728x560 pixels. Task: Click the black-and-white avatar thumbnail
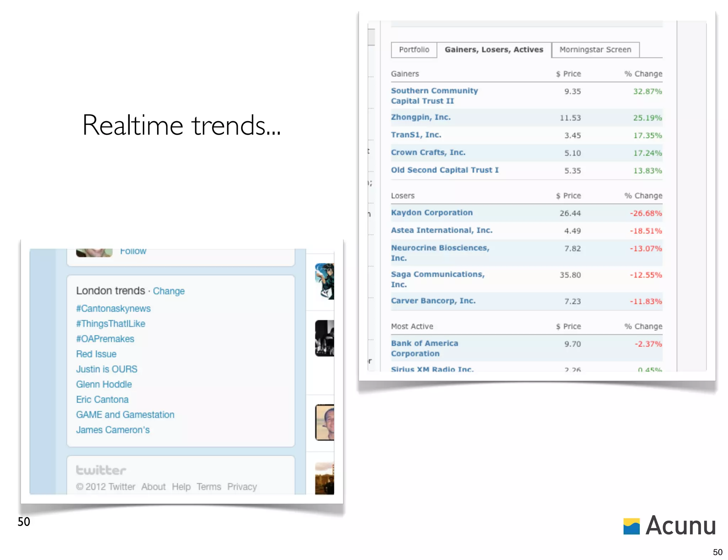tap(325, 338)
